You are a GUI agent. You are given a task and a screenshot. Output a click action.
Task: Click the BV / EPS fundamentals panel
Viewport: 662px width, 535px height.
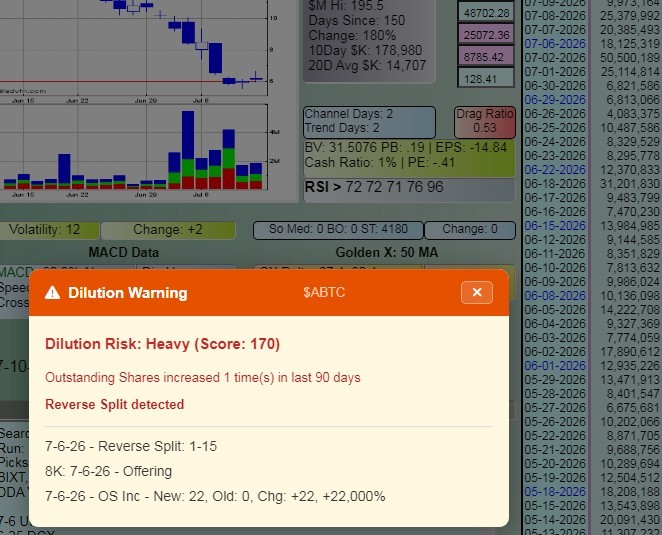click(409, 157)
